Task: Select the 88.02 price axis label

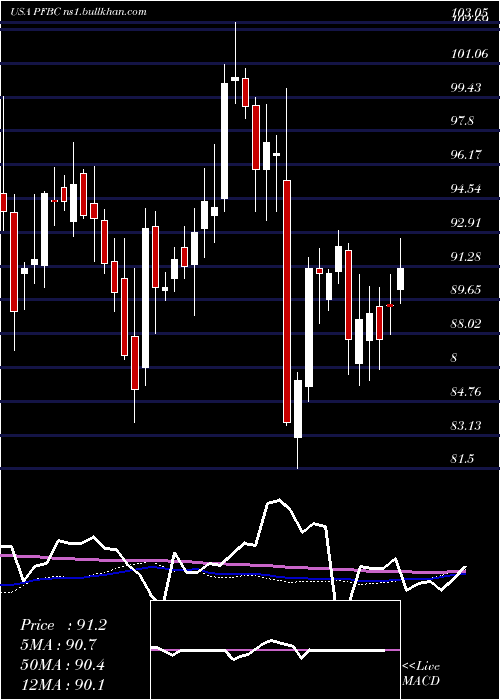Action: click(x=466, y=324)
